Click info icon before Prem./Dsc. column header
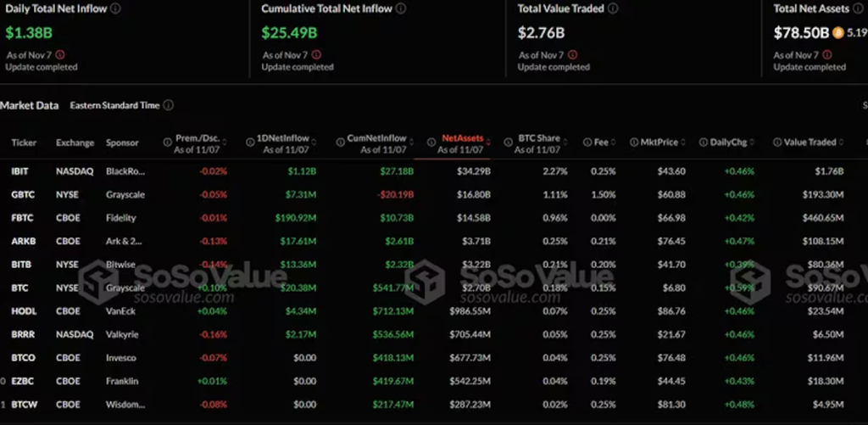868x425 pixels. pyautogui.click(x=167, y=143)
